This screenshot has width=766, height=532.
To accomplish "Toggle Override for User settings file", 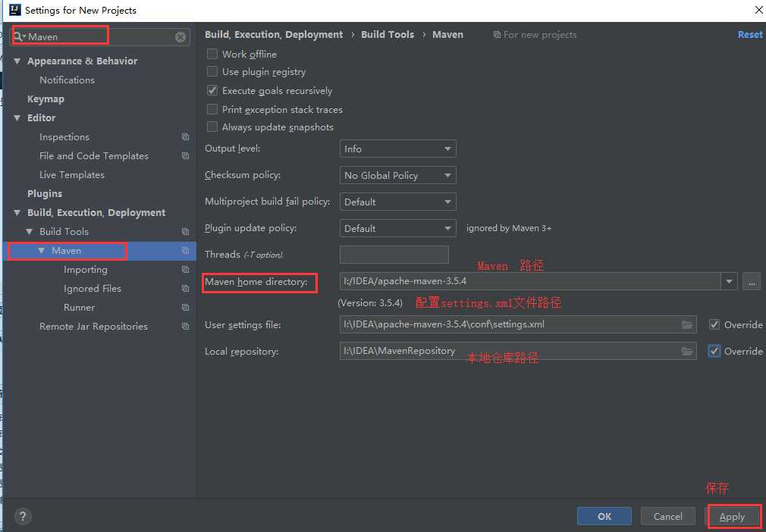I will (x=714, y=324).
